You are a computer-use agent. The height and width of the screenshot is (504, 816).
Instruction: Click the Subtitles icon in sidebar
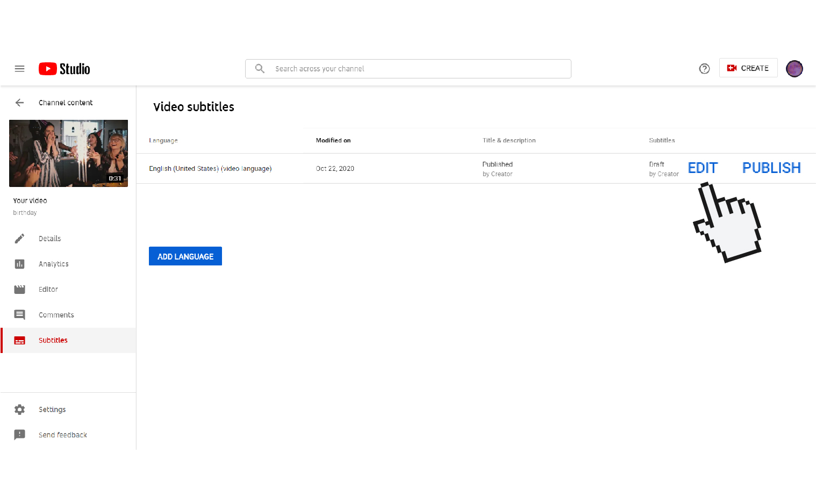[19, 341]
